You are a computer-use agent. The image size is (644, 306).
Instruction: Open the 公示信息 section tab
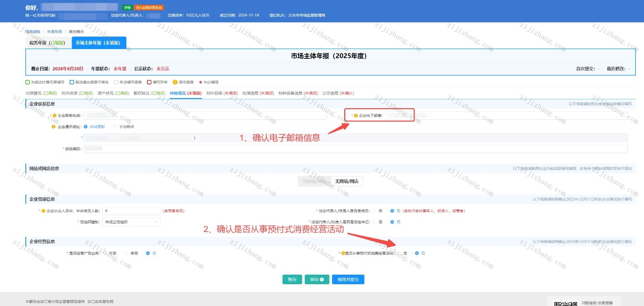339,93
